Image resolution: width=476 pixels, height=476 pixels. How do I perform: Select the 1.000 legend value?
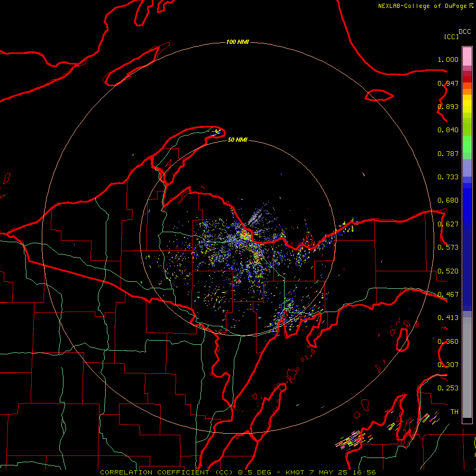coord(448,59)
